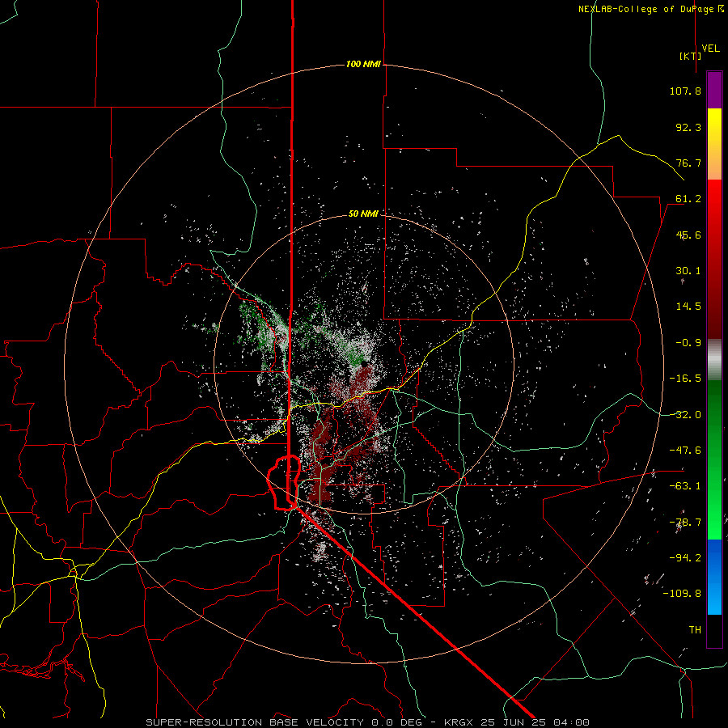Click the -16.5 legend value
Image resolution: width=728 pixels, height=728 pixels.
pos(685,379)
